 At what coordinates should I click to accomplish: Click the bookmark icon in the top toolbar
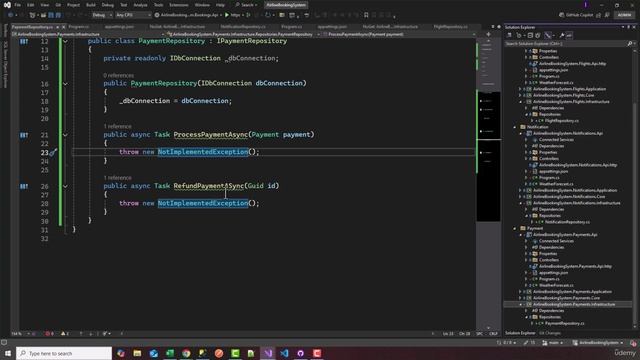pyautogui.click(x=366, y=15)
